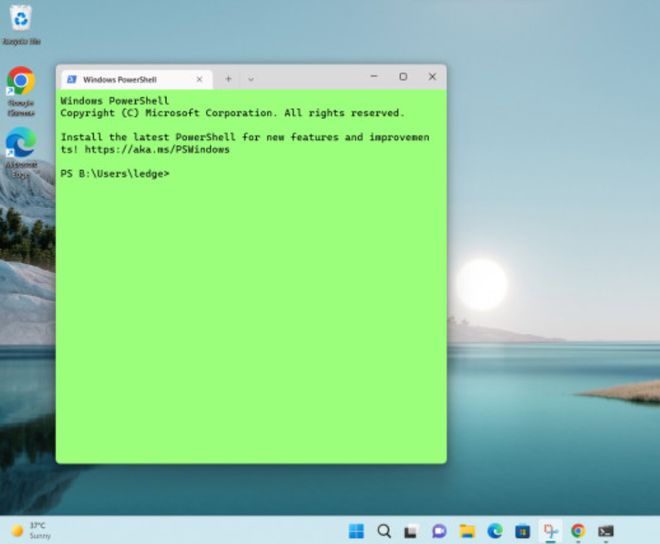Screen dimensions: 660x544
Task: Open Microsoft Edge from taskbar
Action: pos(495,531)
